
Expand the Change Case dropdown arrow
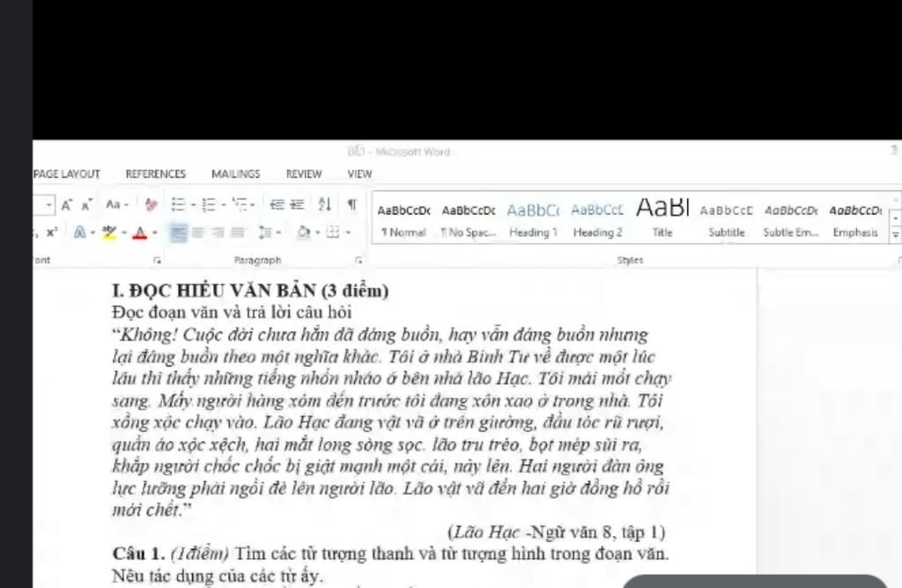(x=126, y=204)
